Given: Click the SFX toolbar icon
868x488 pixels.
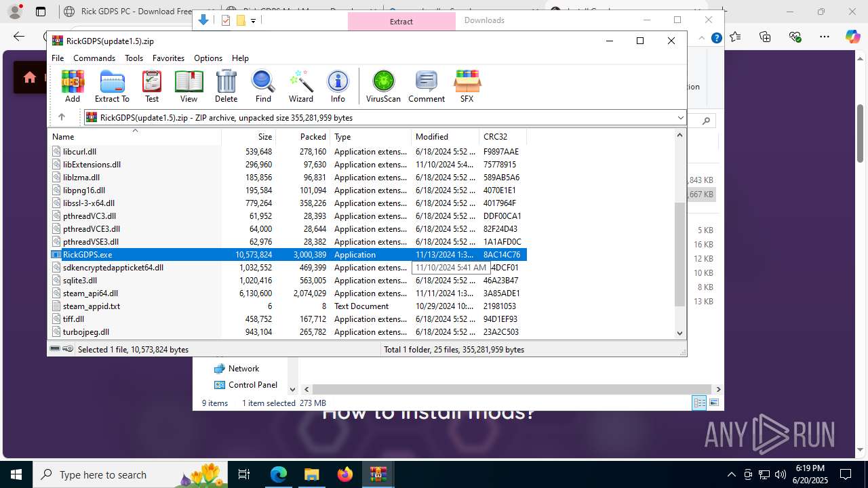Looking at the screenshot, I should 467,86.
